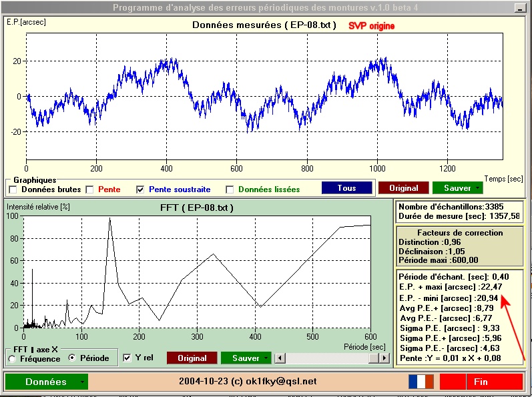Click the FFT scrollbar right arrow

pyautogui.click(x=384, y=358)
